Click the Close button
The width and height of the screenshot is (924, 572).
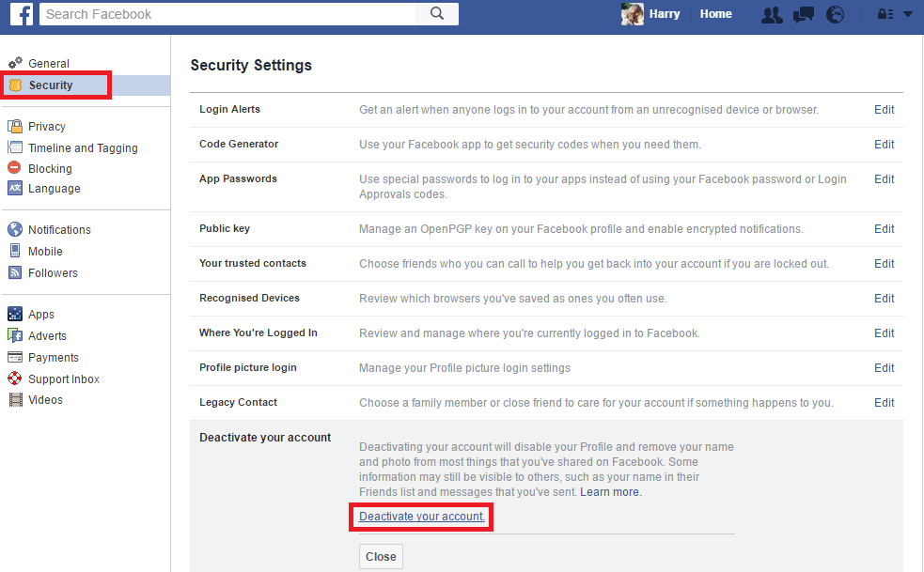tap(381, 556)
